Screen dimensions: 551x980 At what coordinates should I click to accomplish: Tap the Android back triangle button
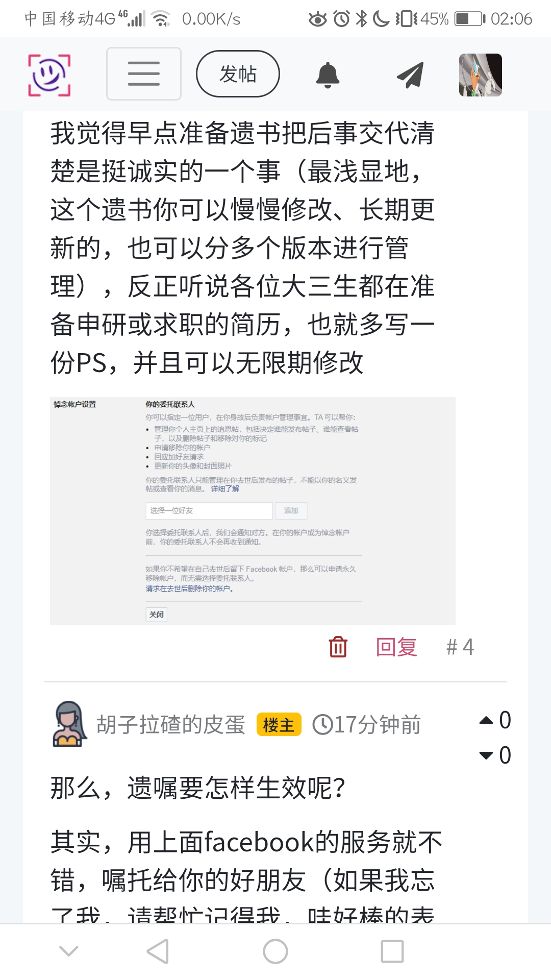pos(158,951)
